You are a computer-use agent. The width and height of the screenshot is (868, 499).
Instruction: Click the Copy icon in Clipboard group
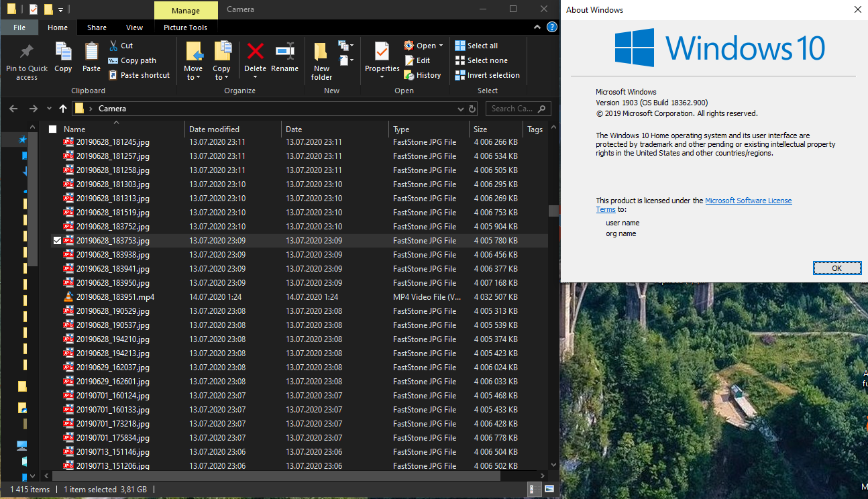tap(63, 52)
